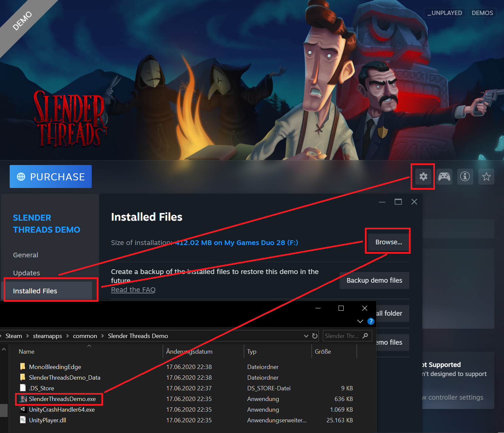Click the .DS_Store file icon
Screen dimensions: 504x433
pos(23,388)
